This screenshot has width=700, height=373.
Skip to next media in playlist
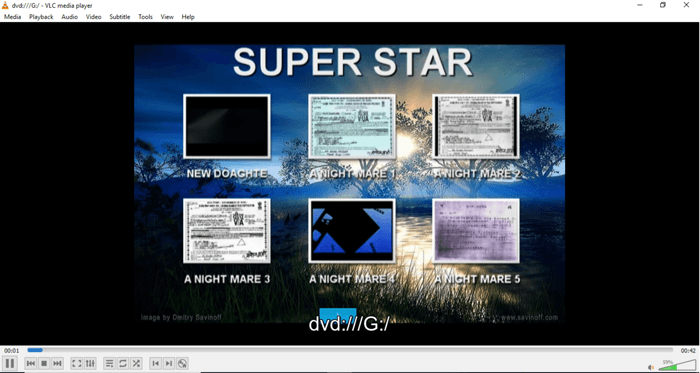[x=57, y=364]
